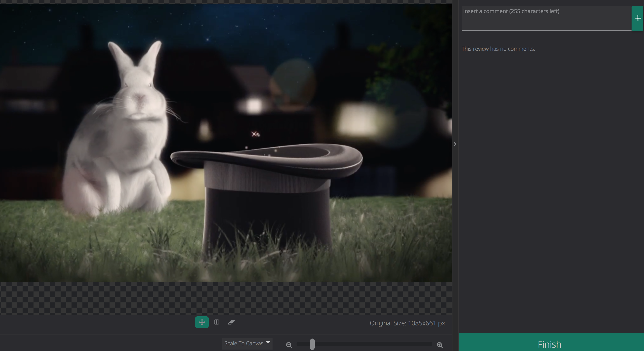This screenshot has width=644, height=351.
Task: Click the checkered transparent area below image
Action: [225, 298]
